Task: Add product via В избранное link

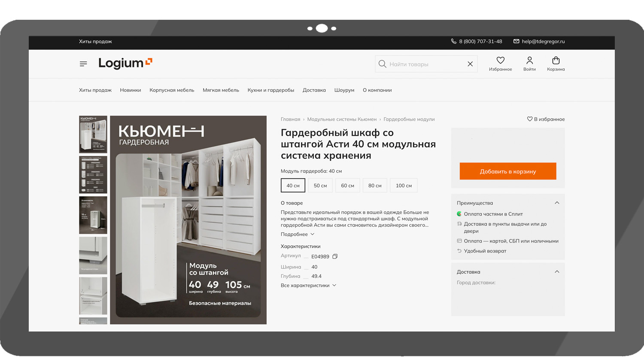Action: pyautogui.click(x=546, y=119)
